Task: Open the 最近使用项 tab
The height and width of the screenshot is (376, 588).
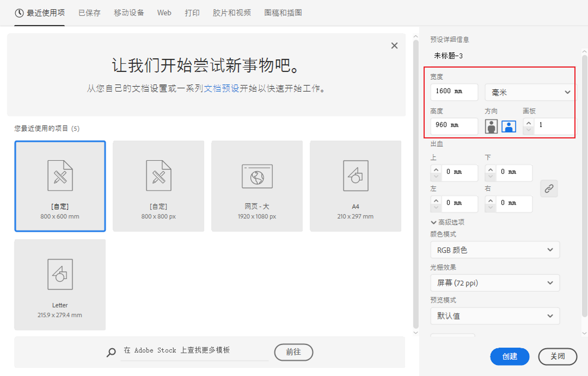Action: [40, 13]
